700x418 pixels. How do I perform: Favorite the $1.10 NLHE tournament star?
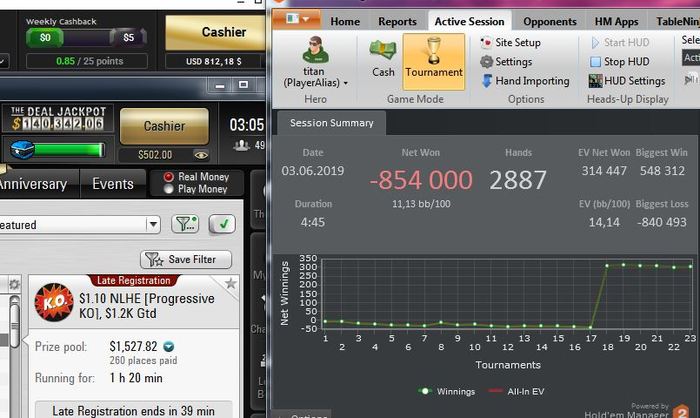(x=231, y=283)
